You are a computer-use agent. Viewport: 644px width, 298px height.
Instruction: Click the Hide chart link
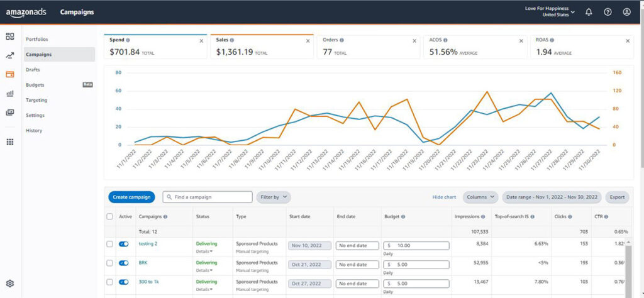point(444,197)
